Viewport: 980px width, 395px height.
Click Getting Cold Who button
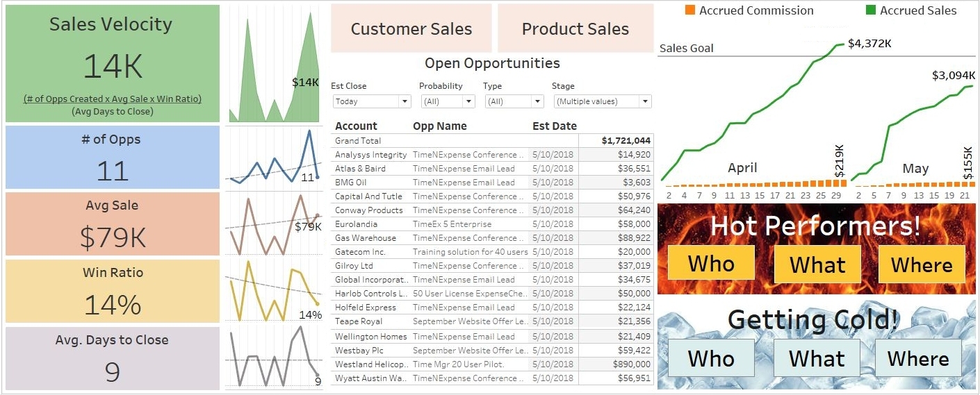click(711, 358)
